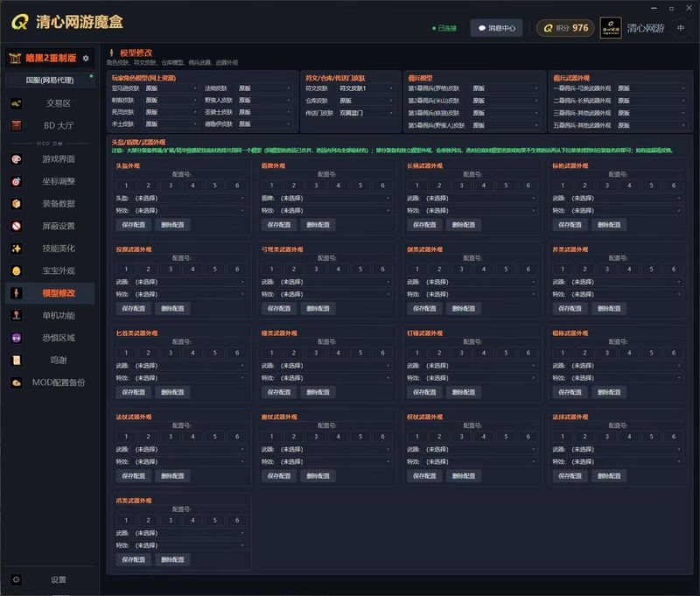This screenshot has height=596, width=700.
Task: Switch to the 模型修改 tab
Action: point(50,293)
